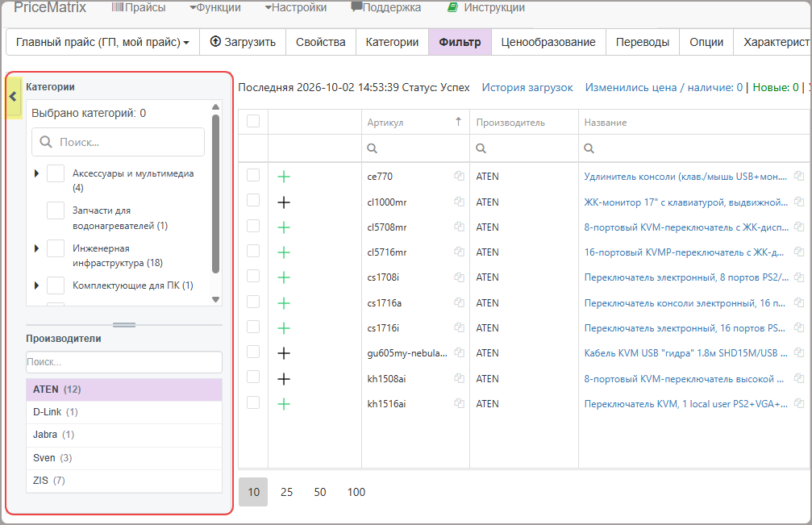The height and width of the screenshot is (525, 812).
Task: Click the plus icon for ce770
Action: pos(284,177)
